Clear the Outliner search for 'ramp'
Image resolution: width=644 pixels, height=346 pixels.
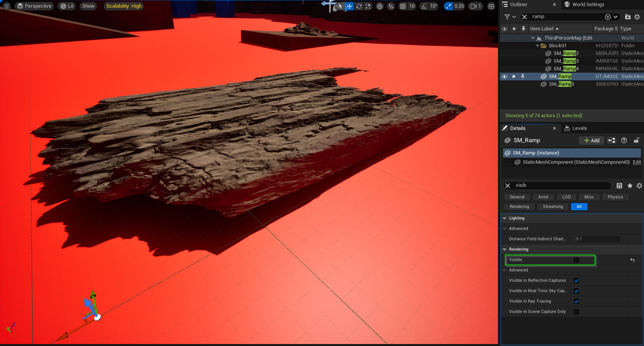pos(524,17)
